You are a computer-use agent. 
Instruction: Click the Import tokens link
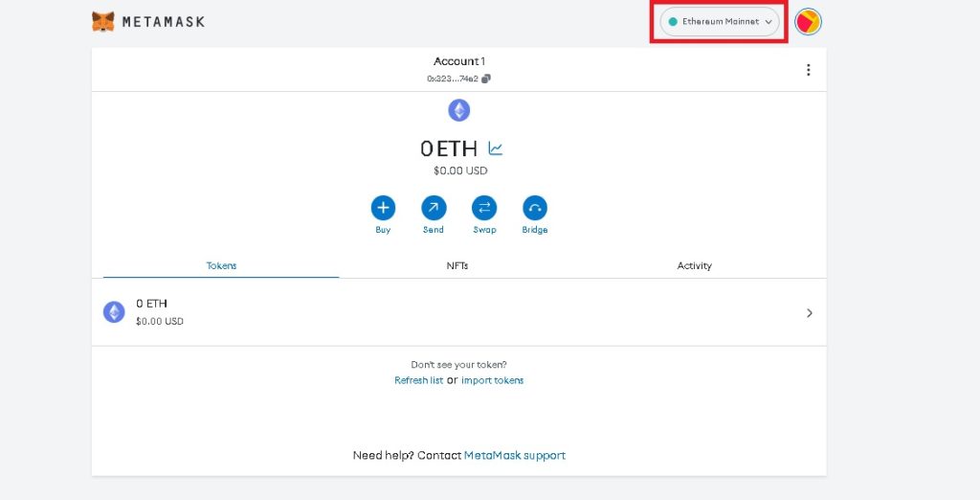(x=492, y=380)
